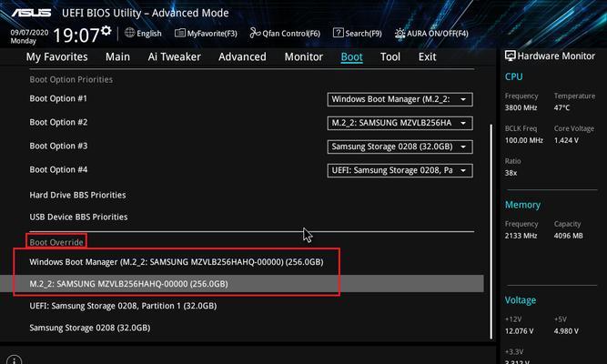Click the Voltage heading in Hardware Monitor
The width and height of the screenshot is (607, 364).
point(521,300)
